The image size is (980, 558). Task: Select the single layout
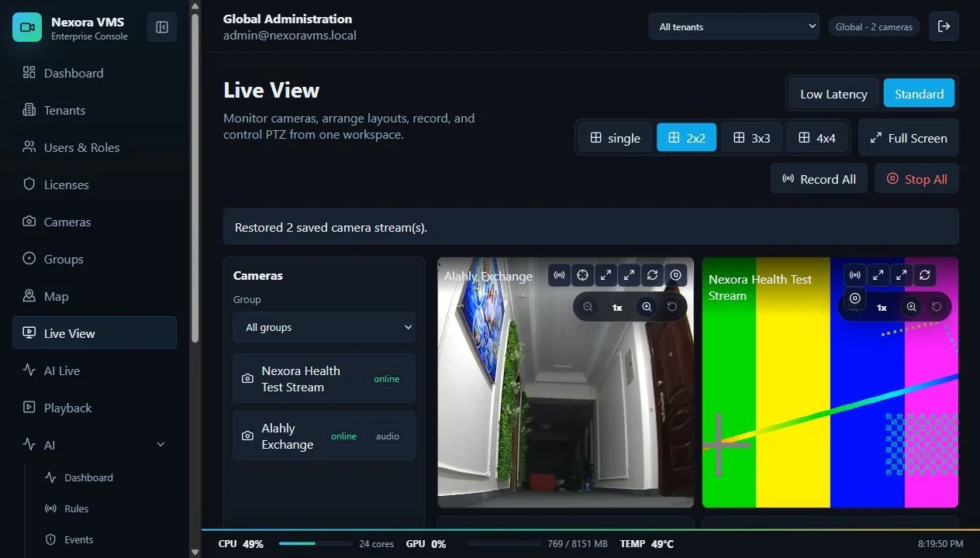tap(615, 138)
